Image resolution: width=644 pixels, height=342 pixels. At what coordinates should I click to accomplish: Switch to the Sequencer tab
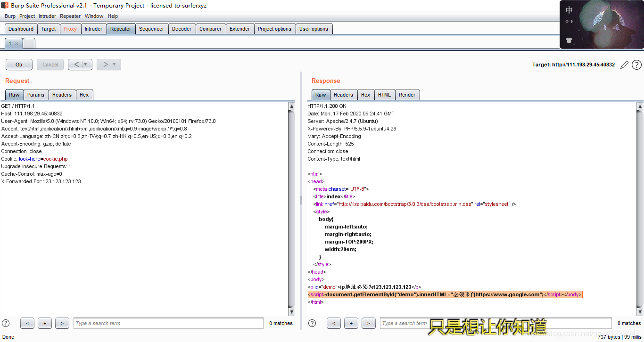[x=152, y=29]
